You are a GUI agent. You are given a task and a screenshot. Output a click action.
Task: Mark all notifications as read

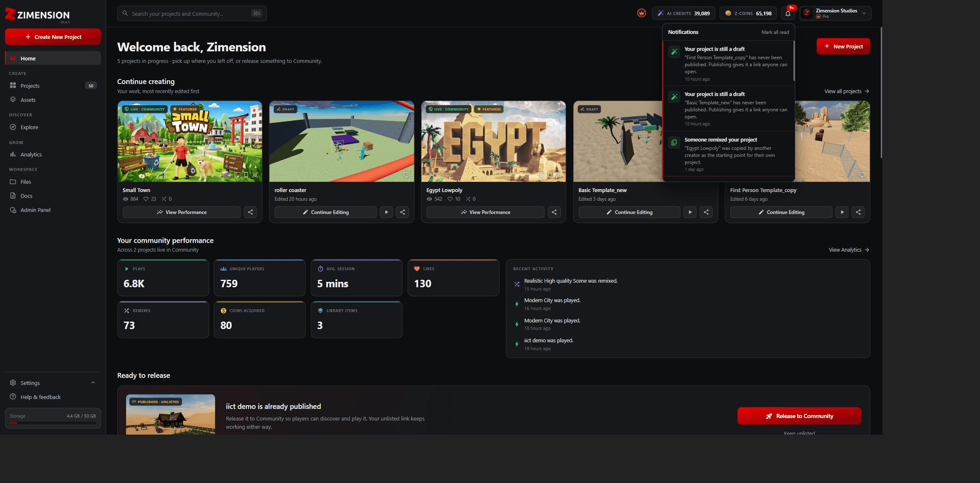pos(775,32)
